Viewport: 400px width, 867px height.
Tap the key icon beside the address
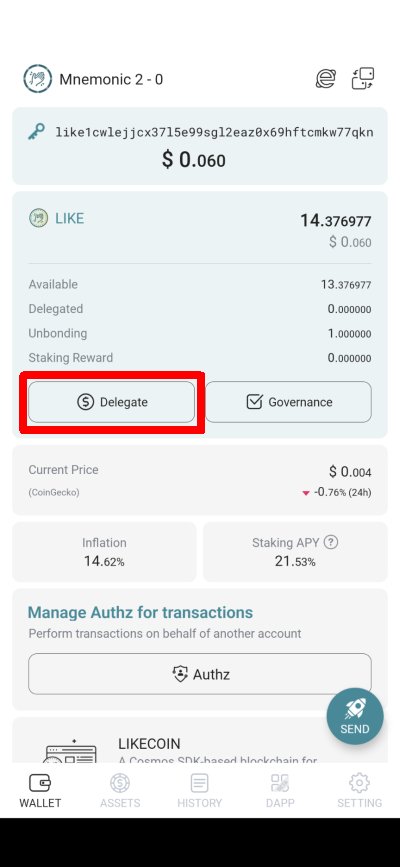(37, 132)
